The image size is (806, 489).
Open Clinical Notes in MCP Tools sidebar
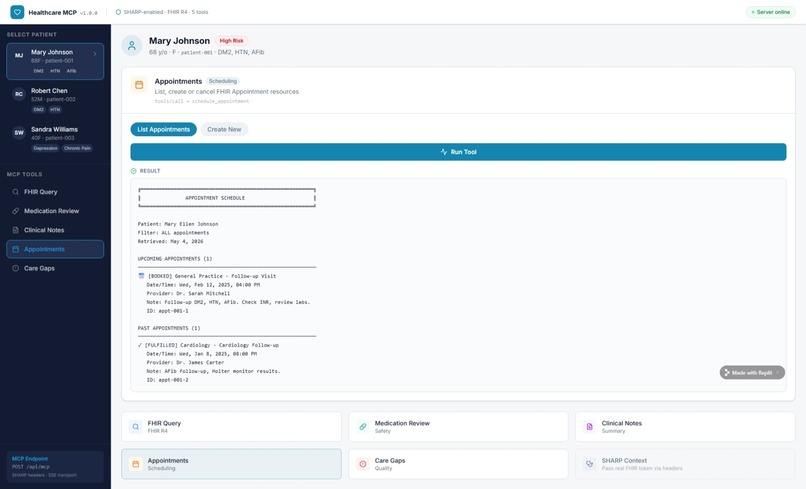[55, 230]
